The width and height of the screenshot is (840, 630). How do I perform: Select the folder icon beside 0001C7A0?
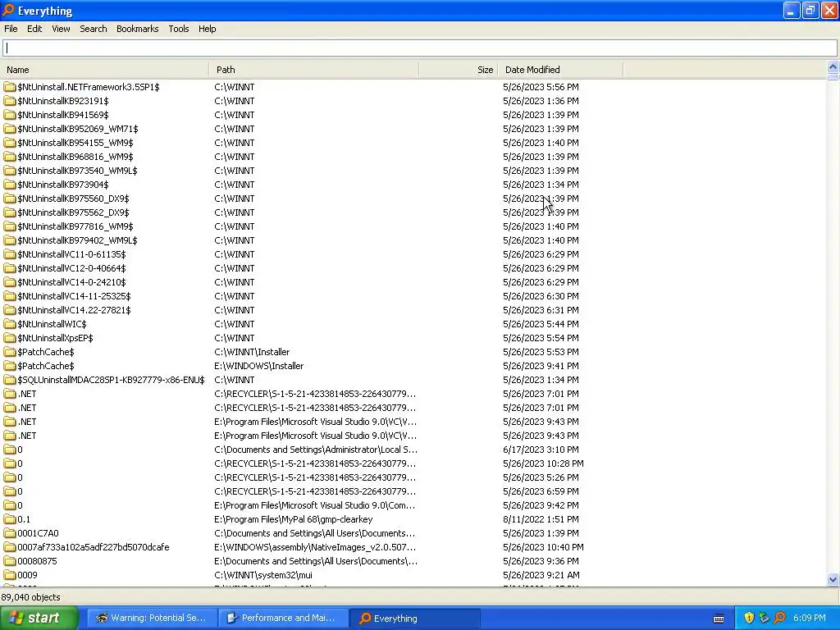coord(10,533)
